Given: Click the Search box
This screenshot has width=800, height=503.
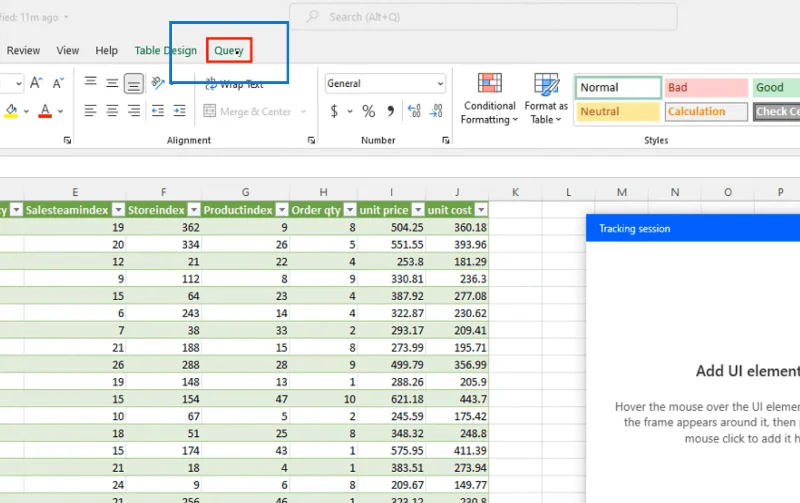Looking at the screenshot, I should click(x=483, y=17).
